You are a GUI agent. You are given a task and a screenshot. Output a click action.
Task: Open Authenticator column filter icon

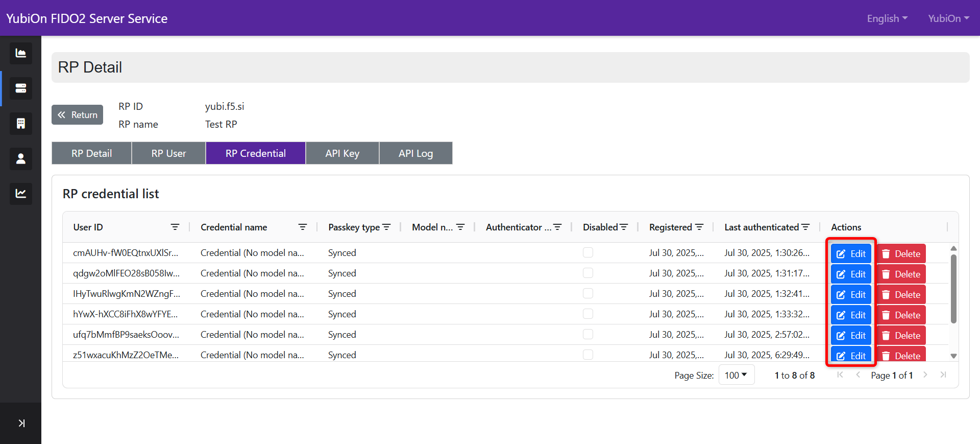557,227
